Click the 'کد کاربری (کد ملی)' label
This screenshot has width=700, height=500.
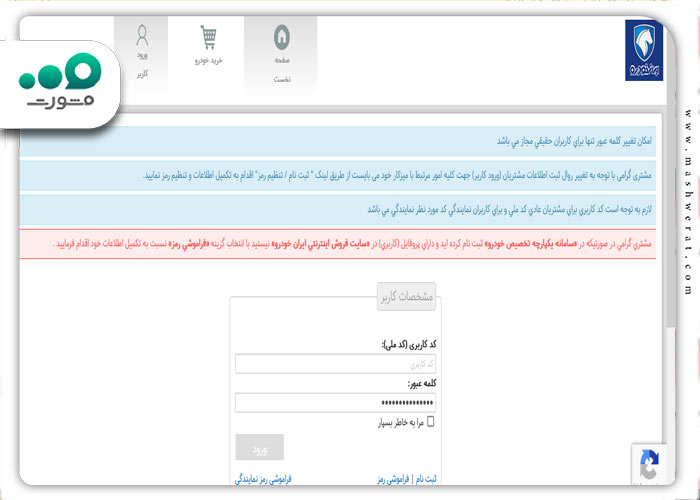pyautogui.click(x=409, y=345)
